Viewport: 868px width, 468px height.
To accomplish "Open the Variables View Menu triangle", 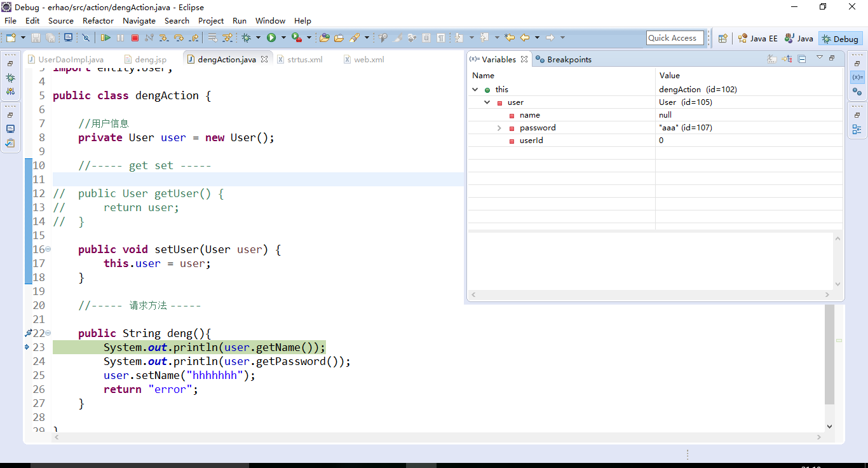I will [x=819, y=57].
